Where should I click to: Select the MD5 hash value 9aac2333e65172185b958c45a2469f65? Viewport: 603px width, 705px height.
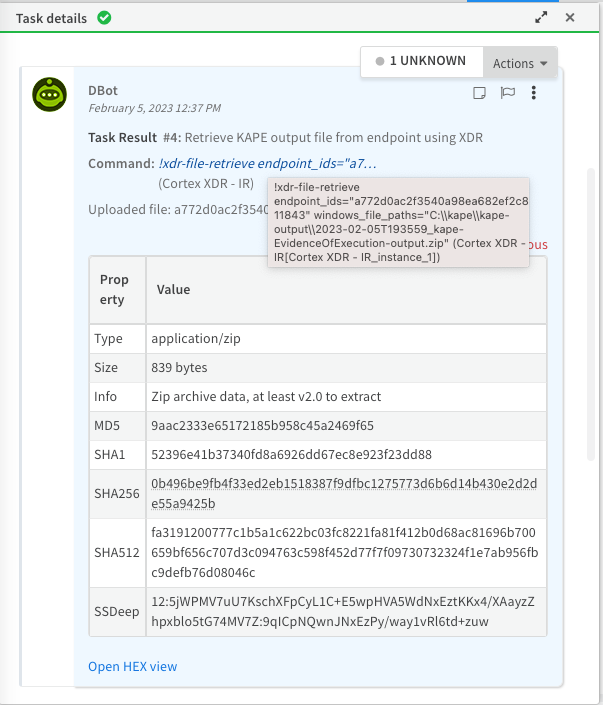pyautogui.click(x=262, y=425)
